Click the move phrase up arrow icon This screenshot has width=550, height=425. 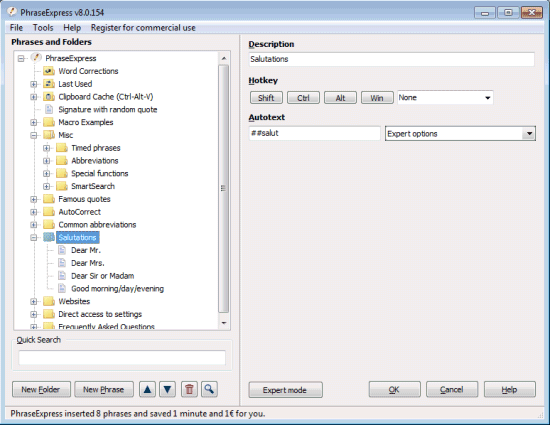tap(147, 389)
